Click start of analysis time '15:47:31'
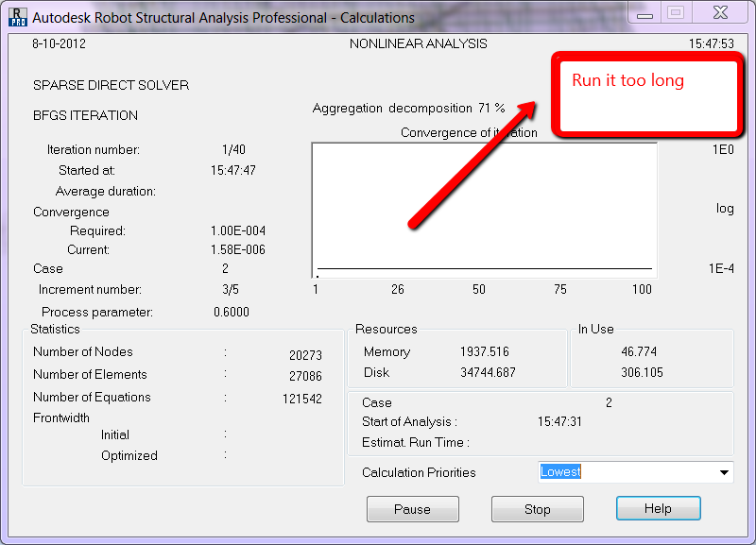 pos(559,422)
